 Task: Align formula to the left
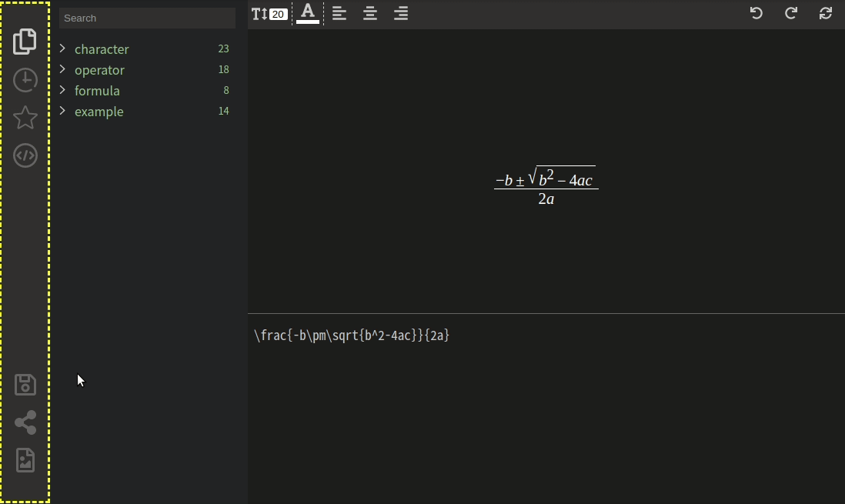[339, 13]
